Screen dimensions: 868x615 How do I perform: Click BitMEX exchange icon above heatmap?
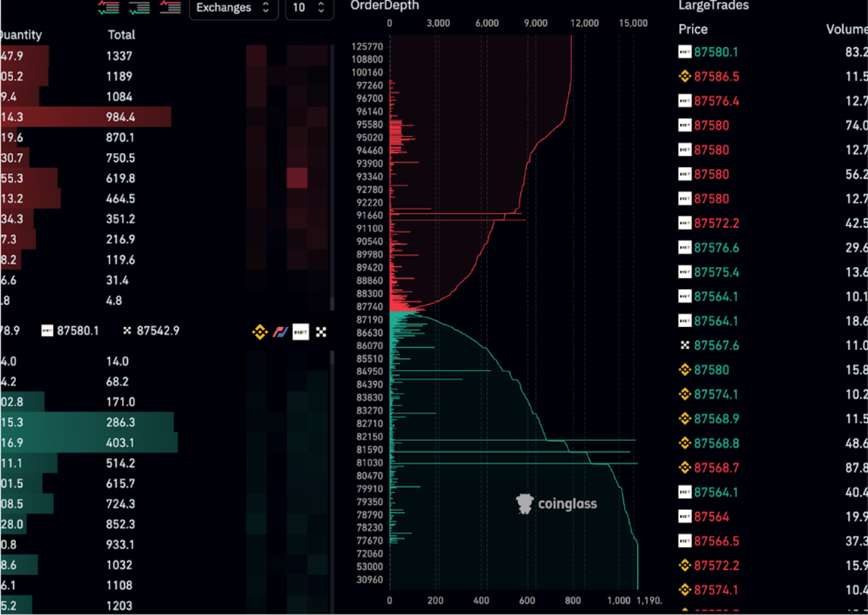click(x=280, y=332)
